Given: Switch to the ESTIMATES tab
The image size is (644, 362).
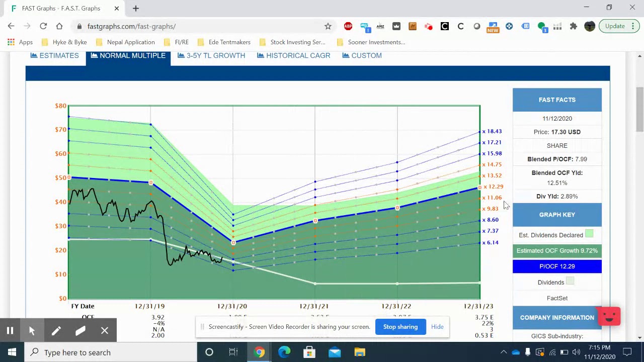Looking at the screenshot, I should (54, 55).
